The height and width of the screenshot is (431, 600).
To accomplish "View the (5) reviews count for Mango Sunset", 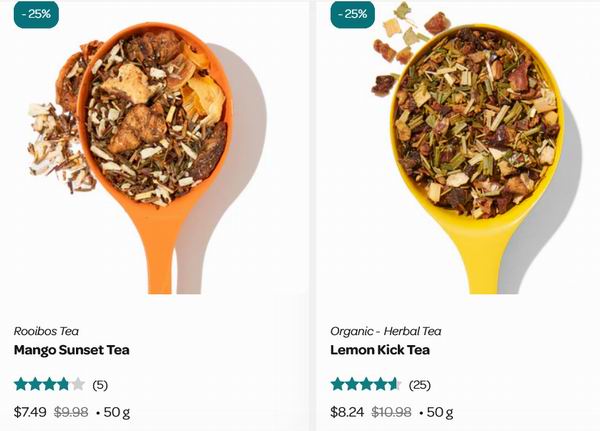I will pyautogui.click(x=100, y=385).
